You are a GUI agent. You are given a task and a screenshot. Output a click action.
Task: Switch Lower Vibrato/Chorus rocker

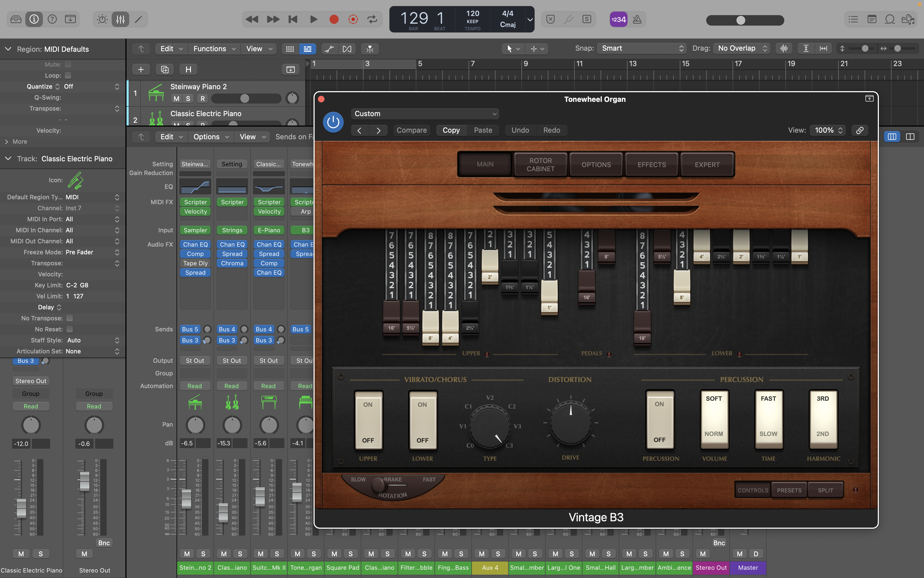pos(422,421)
